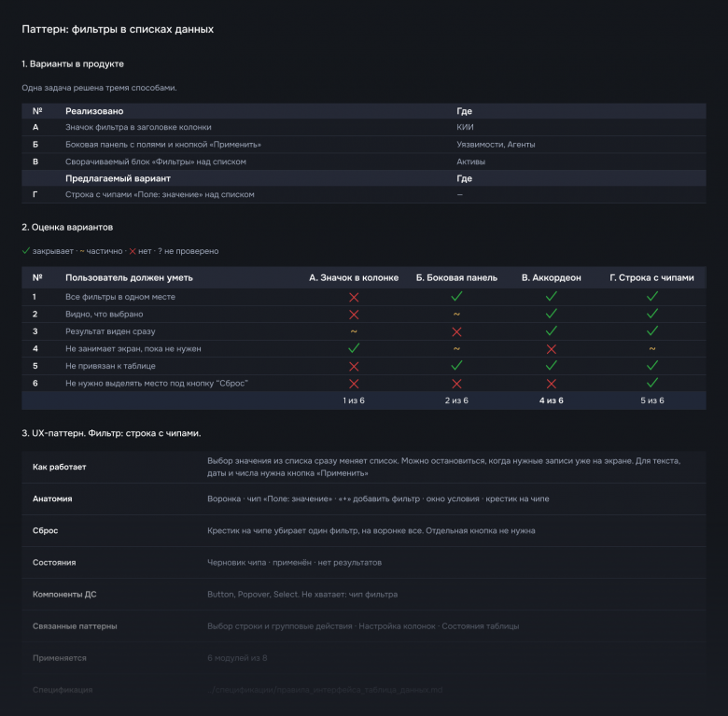Click the green check for «Не привязан к таблице» under Г. Строка с чипами
Image resolution: width=728 pixels, height=716 pixels.
click(652, 365)
